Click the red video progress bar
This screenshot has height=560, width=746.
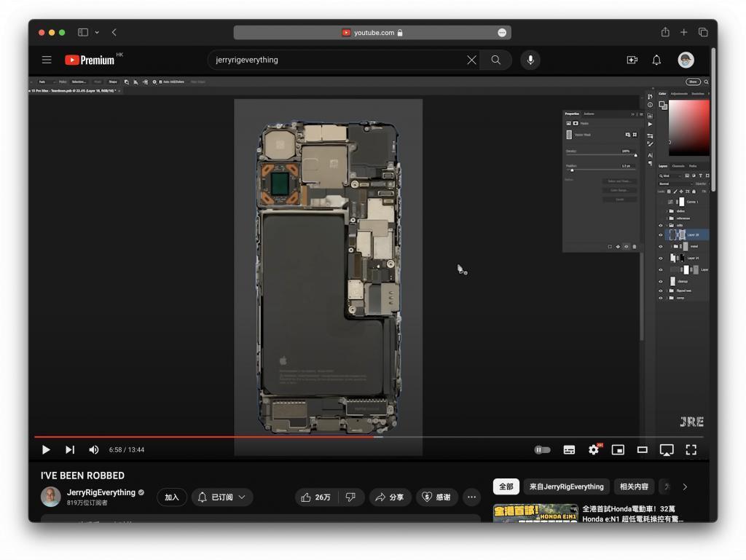coord(204,437)
